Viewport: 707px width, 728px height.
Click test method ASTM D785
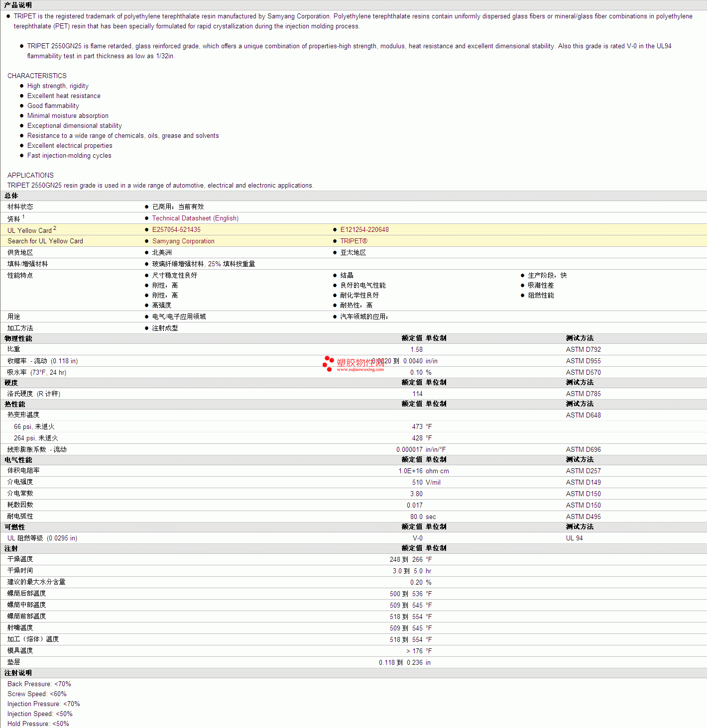[584, 394]
